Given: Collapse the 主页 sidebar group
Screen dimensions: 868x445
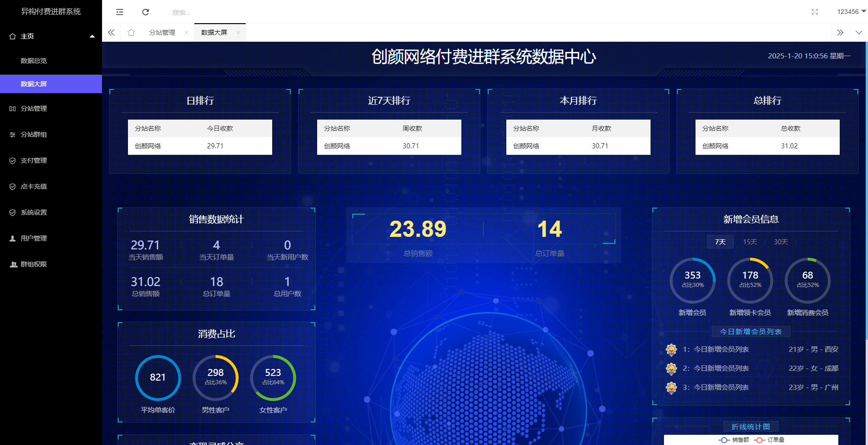Looking at the screenshot, I should 51,36.
